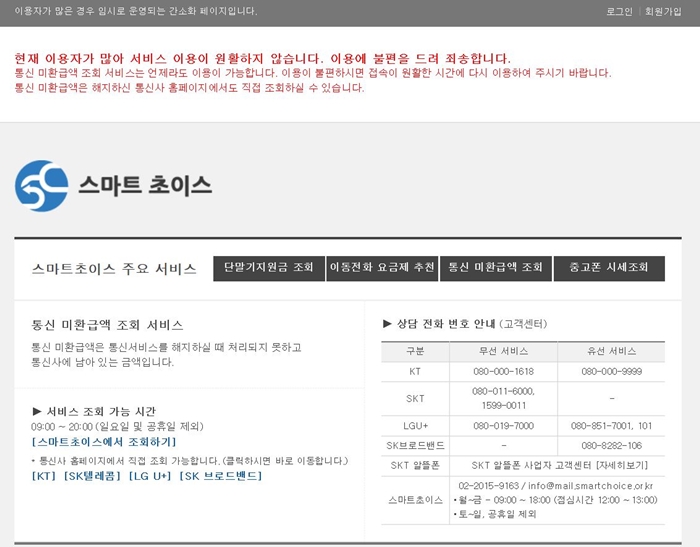Click KT wireless number 080-000-1618
Image resolution: width=700 pixels, height=547 pixels.
pos(504,372)
